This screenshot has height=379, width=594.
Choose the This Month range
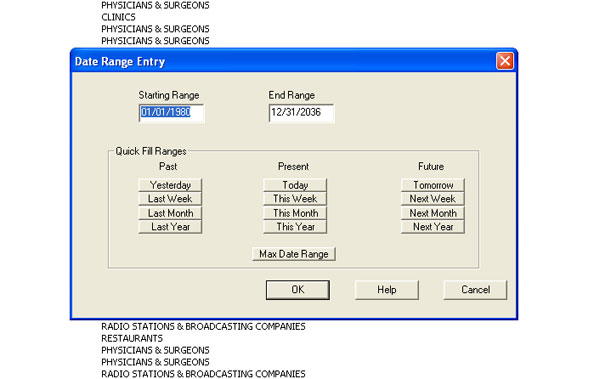coord(295,213)
